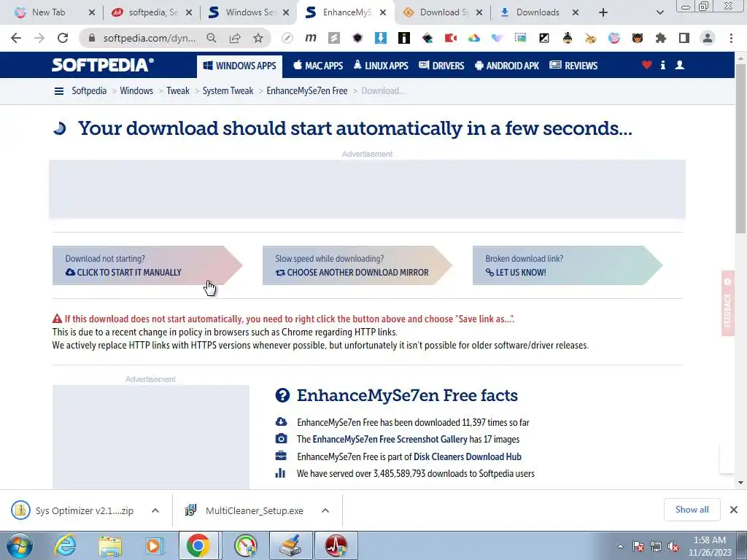Switch to the Downloads tab

click(538, 12)
